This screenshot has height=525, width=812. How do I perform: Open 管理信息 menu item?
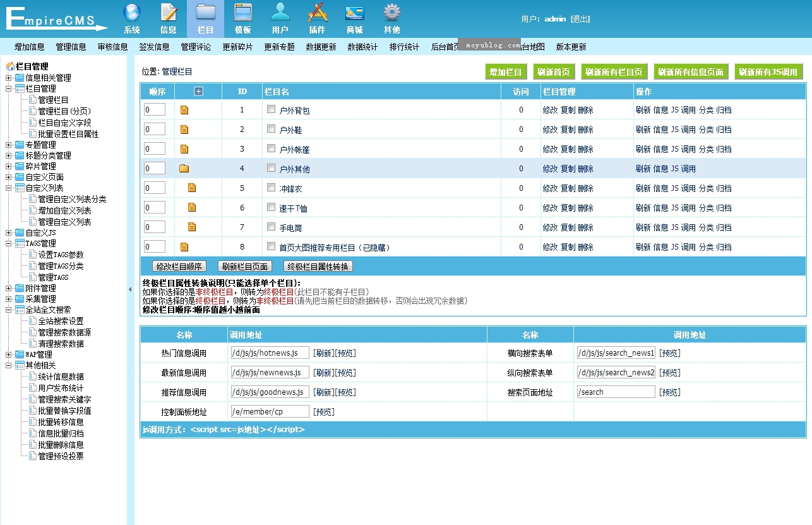tap(71, 47)
